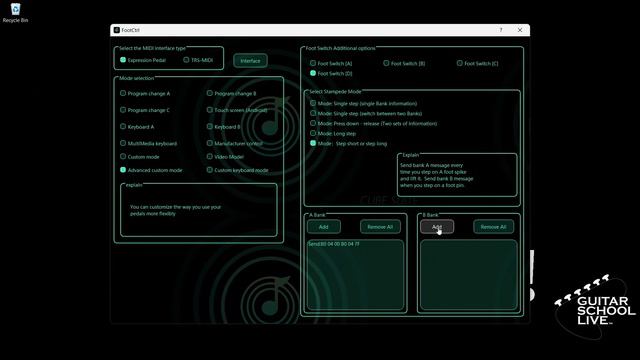The height and width of the screenshot is (360, 640).
Task: Select the TRS-MIDI interface type
Action: 198,60
